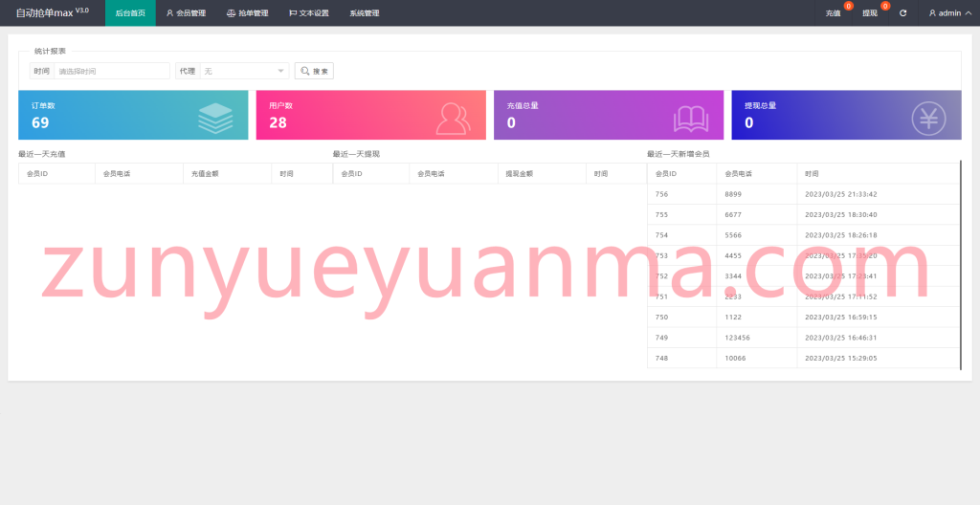The image size is (980, 505).
Task: Click member ID 749 cell
Action: 681,338
